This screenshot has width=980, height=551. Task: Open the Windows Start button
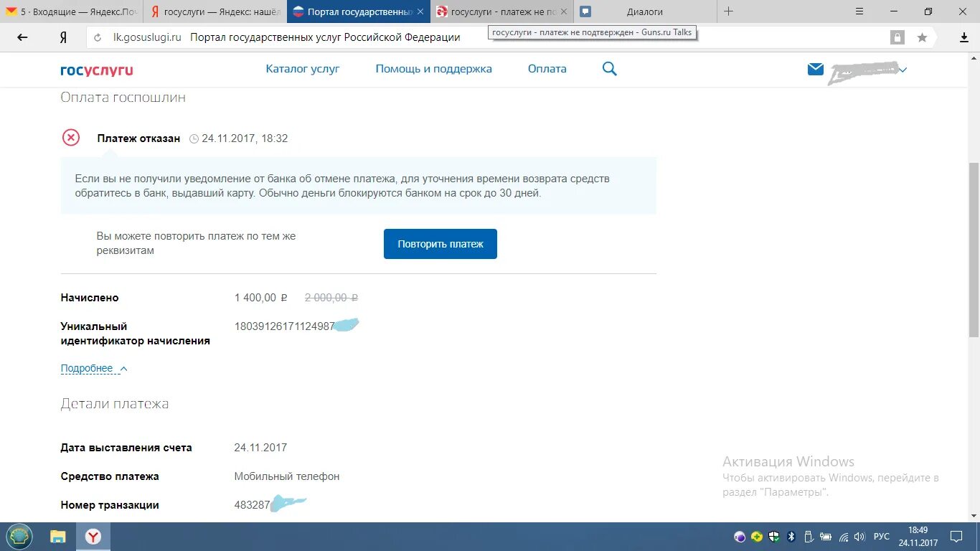(19, 536)
